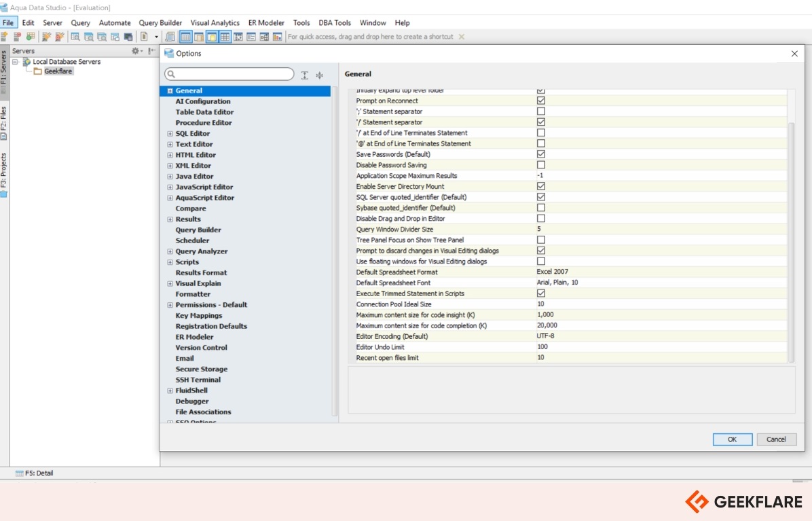The image size is (812, 521).
Task: Select Table Data Editor option category
Action: click(x=204, y=112)
